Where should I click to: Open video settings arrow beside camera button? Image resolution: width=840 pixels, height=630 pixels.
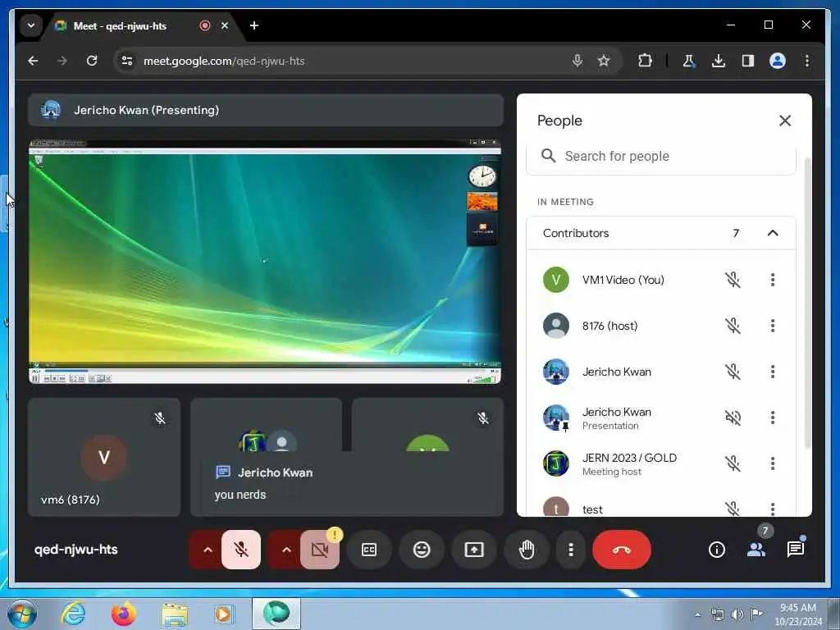(x=286, y=550)
